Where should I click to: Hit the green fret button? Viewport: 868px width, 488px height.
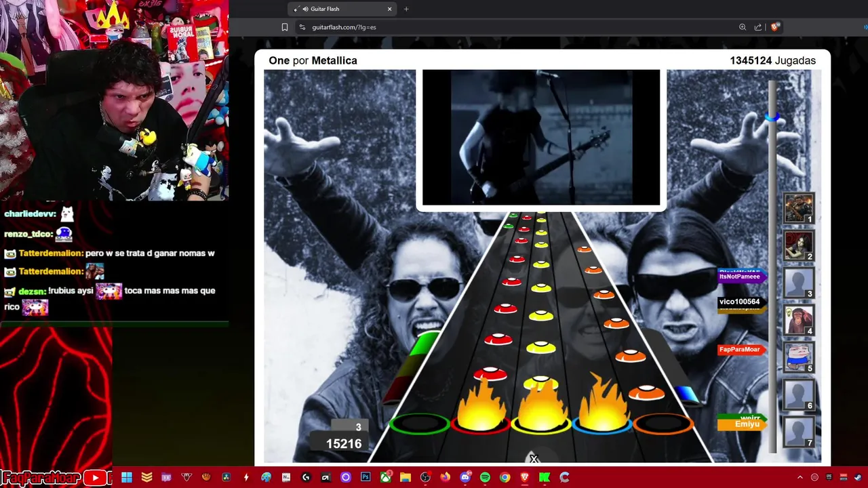click(419, 424)
